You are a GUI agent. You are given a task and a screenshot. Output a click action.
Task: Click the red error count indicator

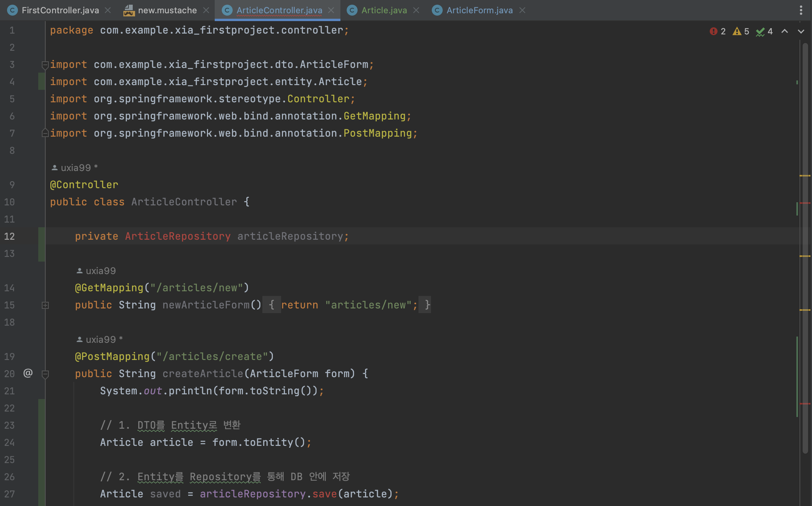(x=718, y=31)
